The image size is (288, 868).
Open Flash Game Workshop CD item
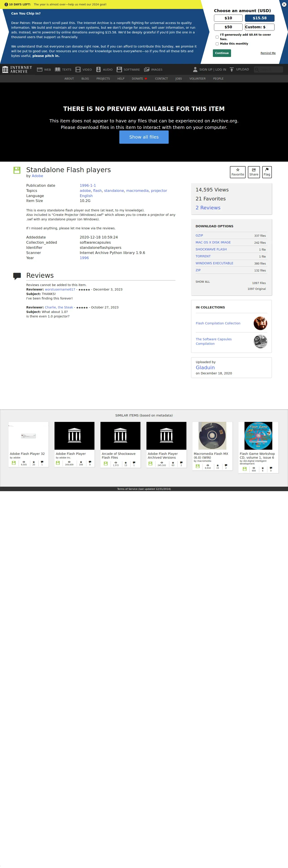click(x=258, y=447)
